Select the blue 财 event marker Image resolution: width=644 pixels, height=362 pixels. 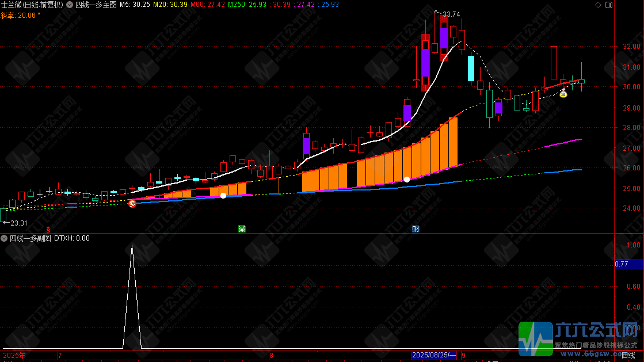416,229
